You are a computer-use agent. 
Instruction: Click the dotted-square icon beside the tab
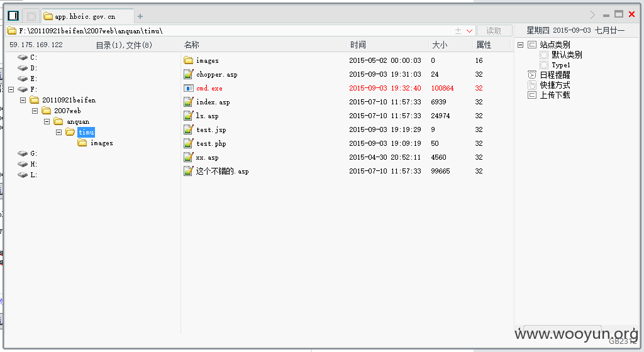[31, 16]
